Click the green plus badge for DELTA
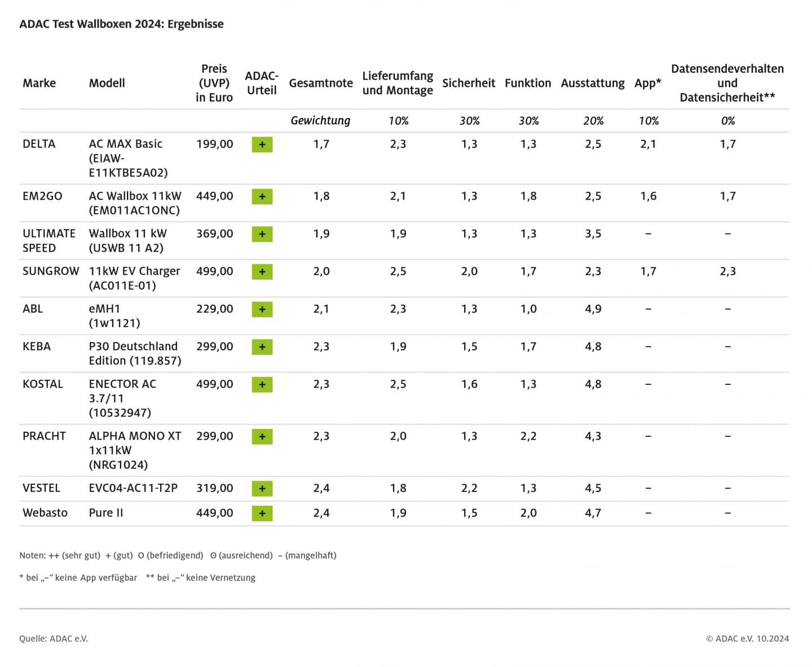812x667 pixels. pyautogui.click(x=262, y=144)
